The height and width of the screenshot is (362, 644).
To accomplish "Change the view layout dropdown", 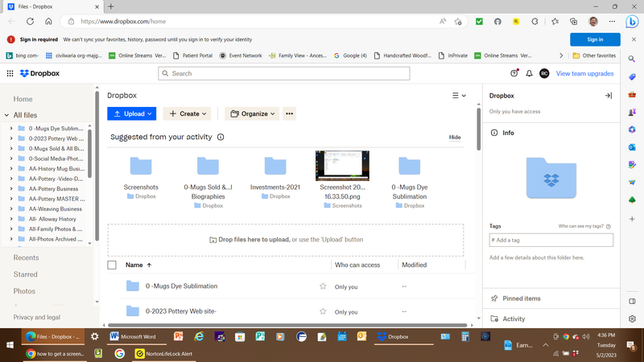I will point(459,96).
